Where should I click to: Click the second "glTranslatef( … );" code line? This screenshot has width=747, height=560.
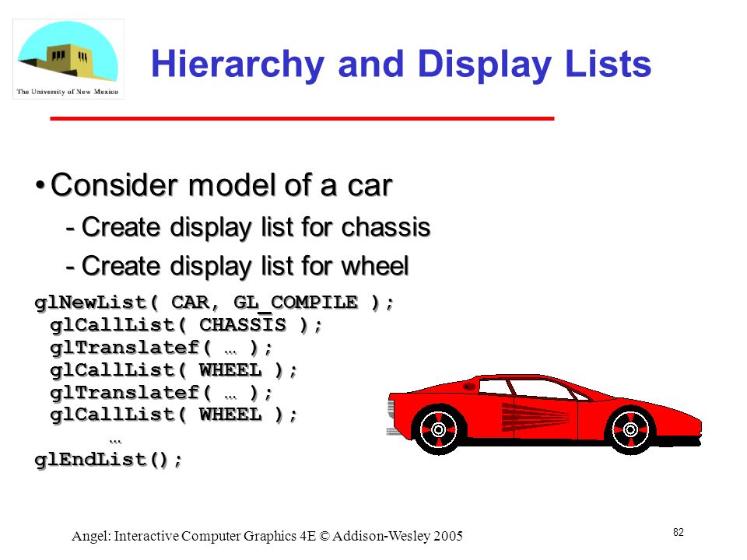coord(162,392)
